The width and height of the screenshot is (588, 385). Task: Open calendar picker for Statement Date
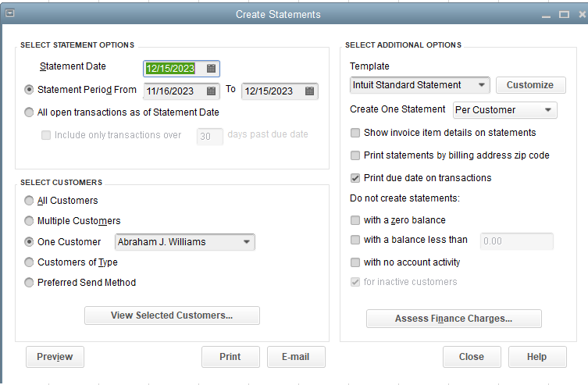point(211,68)
